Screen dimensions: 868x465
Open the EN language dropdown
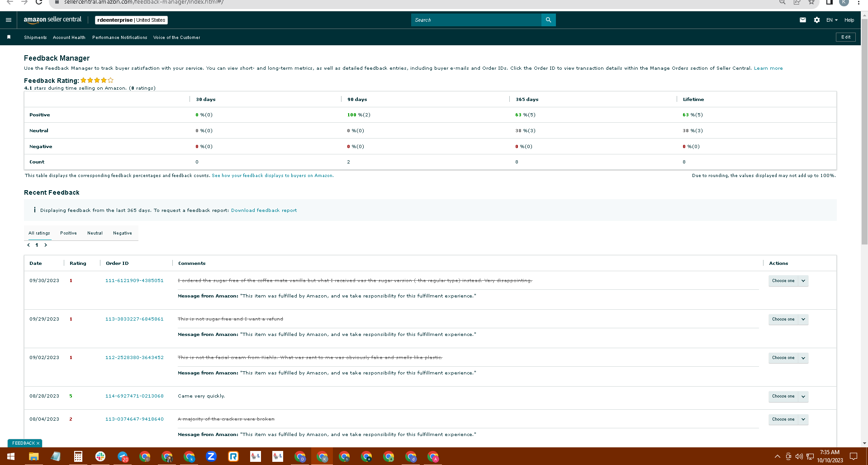pyautogui.click(x=832, y=20)
